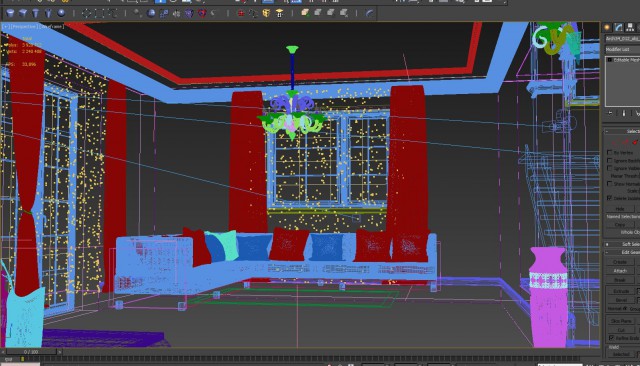Click the yellow cube toolbar icon

click(x=266, y=13)
